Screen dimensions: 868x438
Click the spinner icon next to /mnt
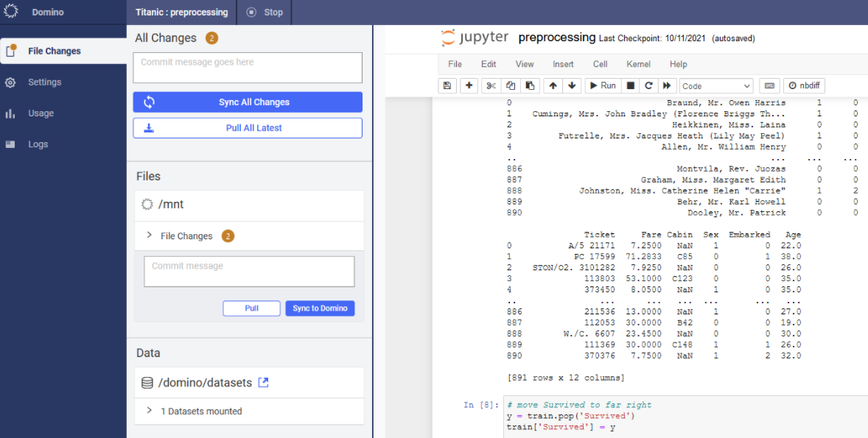coord(147,205)
